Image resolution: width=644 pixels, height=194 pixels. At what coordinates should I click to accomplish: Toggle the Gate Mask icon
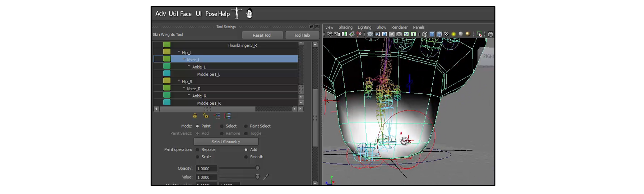click(392, 34)
